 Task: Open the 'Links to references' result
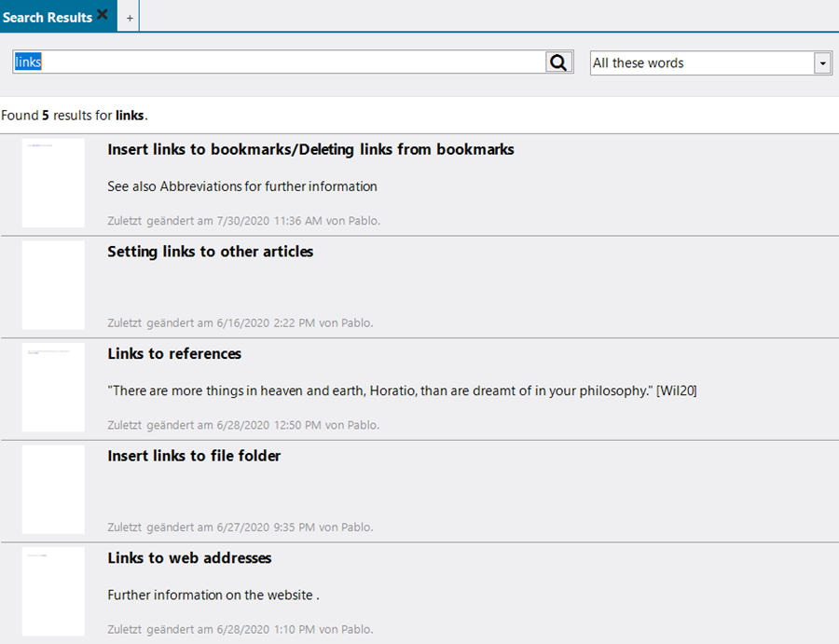174,354
